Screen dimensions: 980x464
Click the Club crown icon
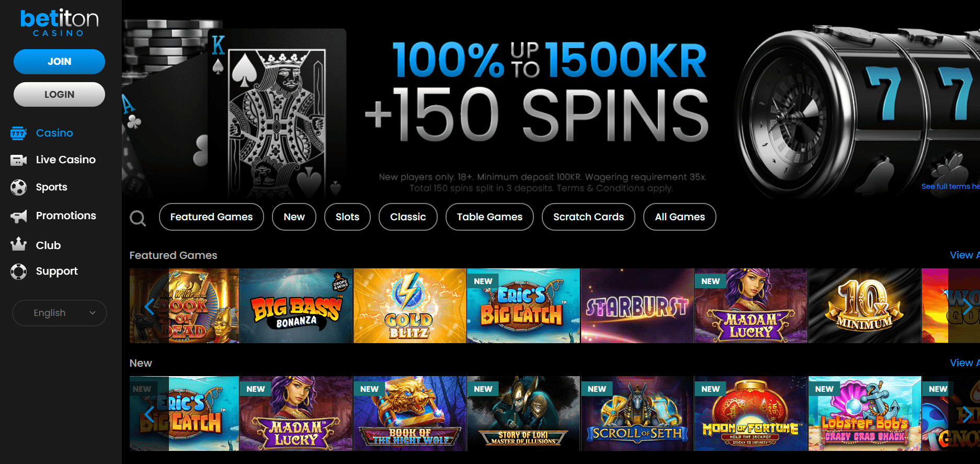point(18,244)
